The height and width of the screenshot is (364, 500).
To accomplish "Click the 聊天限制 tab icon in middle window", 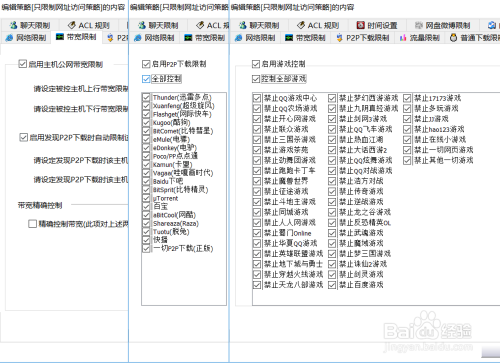I will pos(142,25).
